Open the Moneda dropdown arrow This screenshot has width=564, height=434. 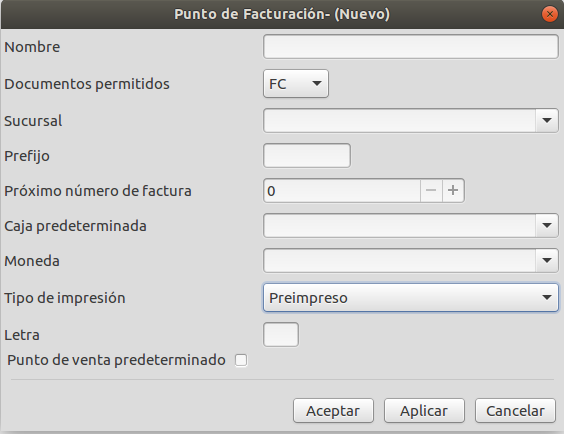point(547,260)
